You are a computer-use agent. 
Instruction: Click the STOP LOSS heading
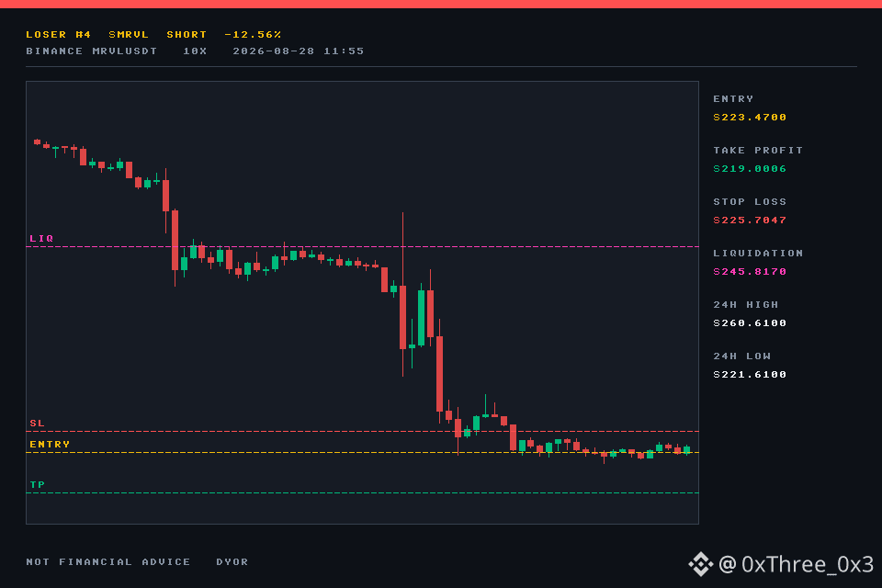tap(750, 202)
